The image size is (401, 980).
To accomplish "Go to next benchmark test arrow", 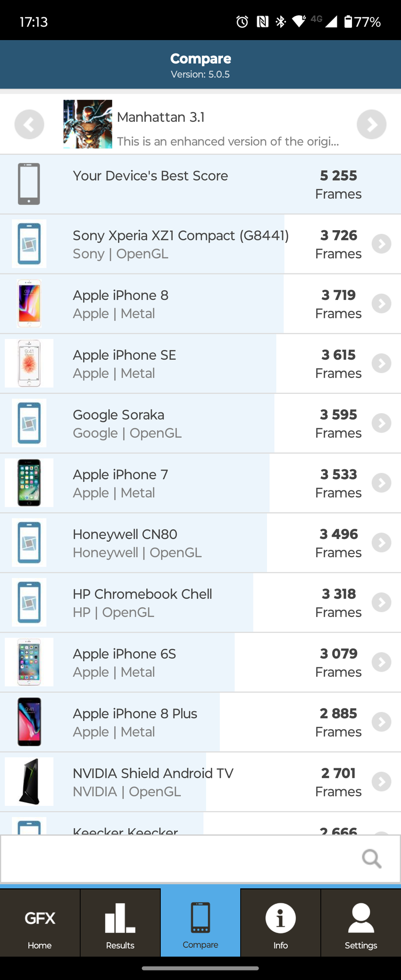I will point(371,125).
